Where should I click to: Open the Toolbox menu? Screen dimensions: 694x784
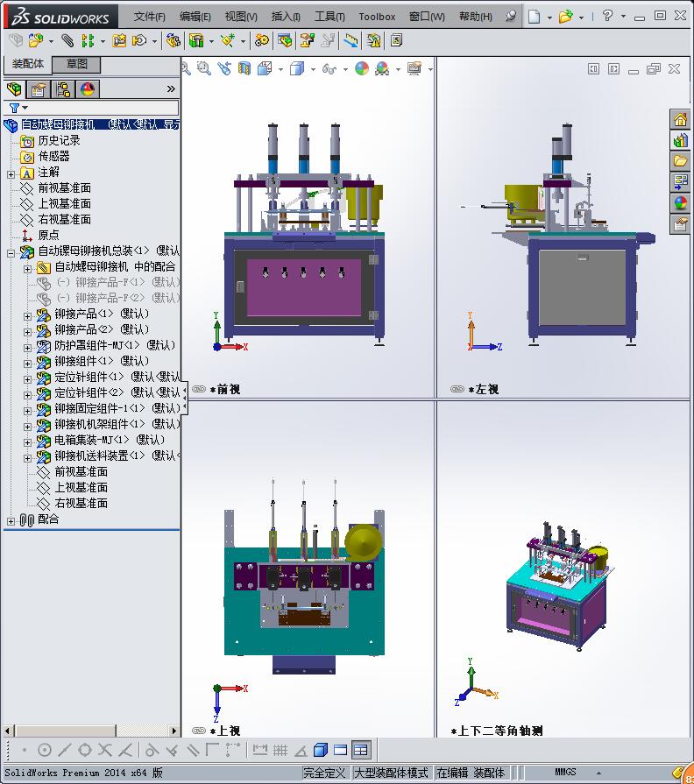coord(377,17)
